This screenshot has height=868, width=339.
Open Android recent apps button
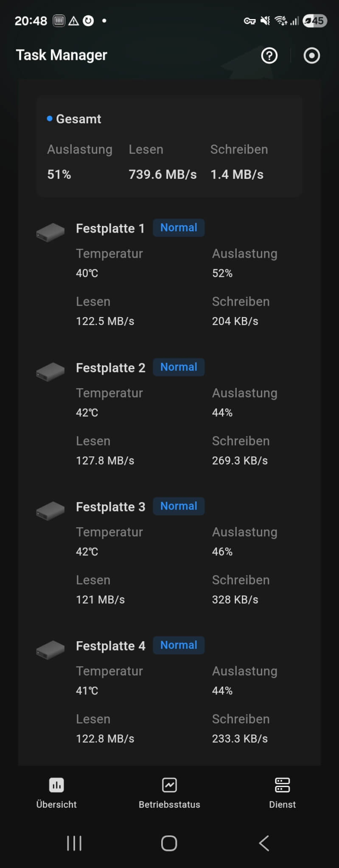(x=74, y=843)
